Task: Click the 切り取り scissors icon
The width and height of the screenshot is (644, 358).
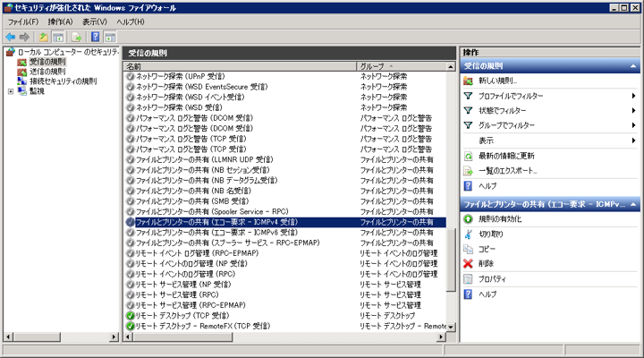Action: tap(468, 234)
